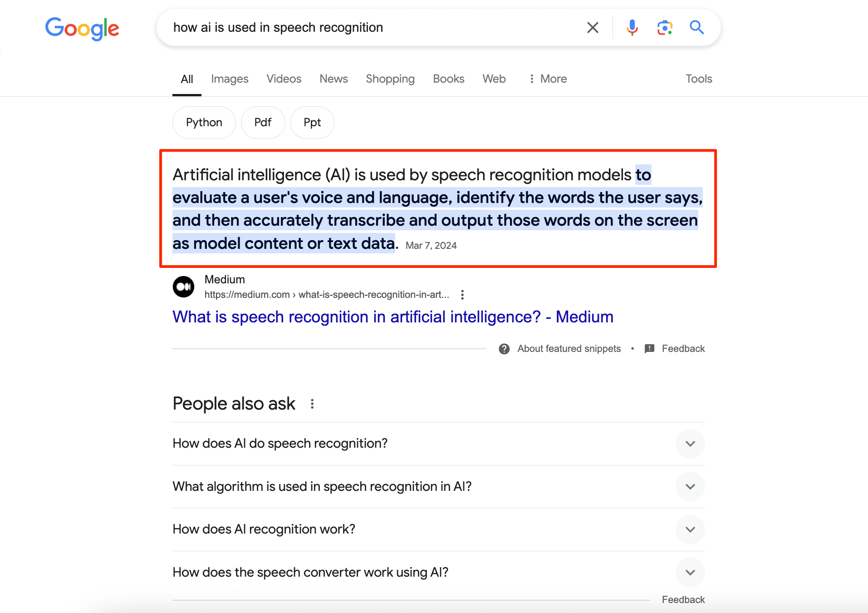Click inside the search input field

(x=363, y=27)
